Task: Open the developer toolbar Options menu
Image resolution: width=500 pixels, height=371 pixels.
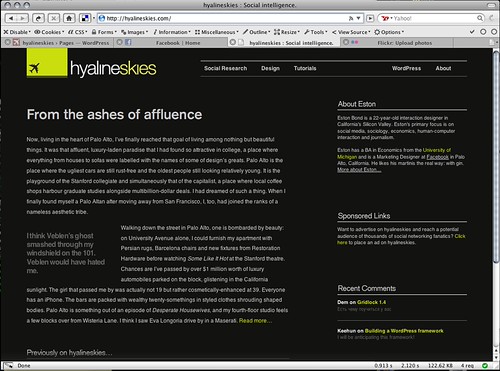Action: point(389,32)
